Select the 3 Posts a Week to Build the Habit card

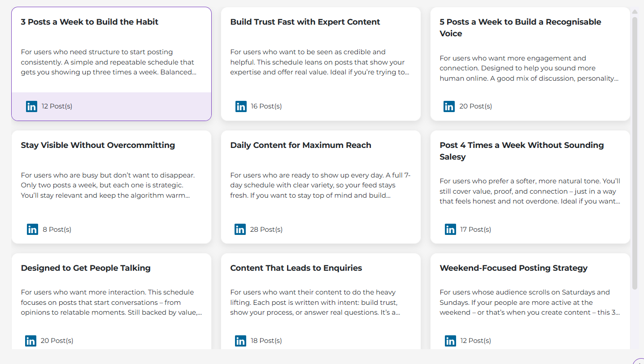pyautogui.click(x=111, y=64)
